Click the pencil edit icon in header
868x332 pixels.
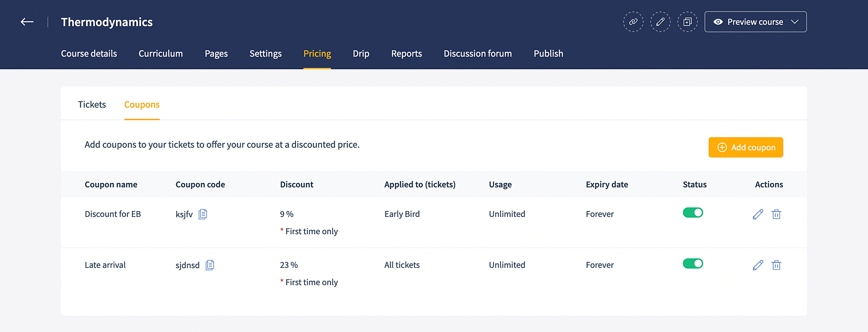pos(660,22)
